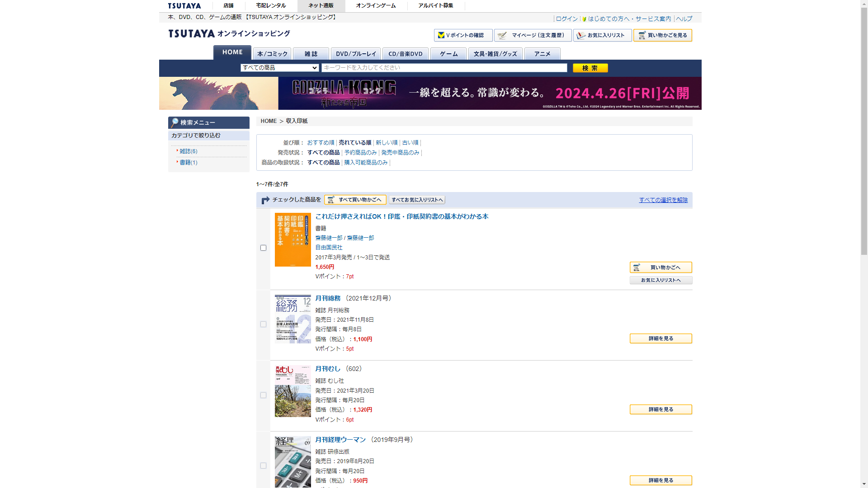Click HOME in the breadcrumb
The width and height of the screenshot is (868, 488).
click(x=269, y=121)
